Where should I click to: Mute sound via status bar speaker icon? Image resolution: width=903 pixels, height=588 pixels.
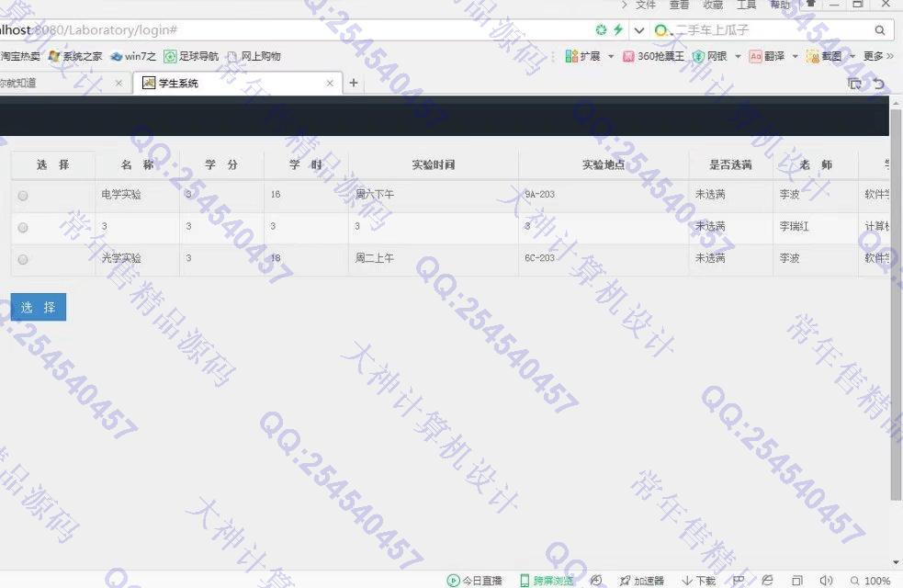point(826,581)
